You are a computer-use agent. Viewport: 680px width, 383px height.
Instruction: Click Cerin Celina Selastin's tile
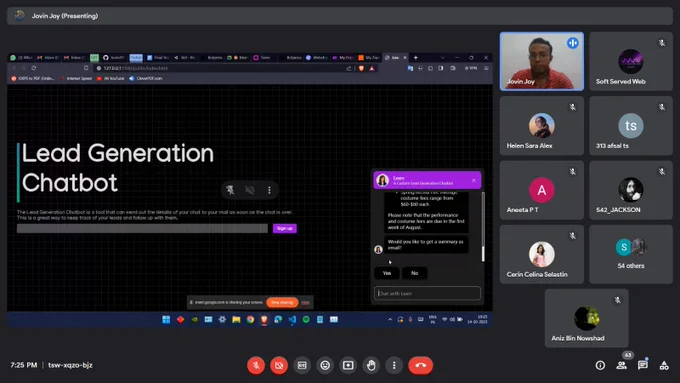pos(542,254)
